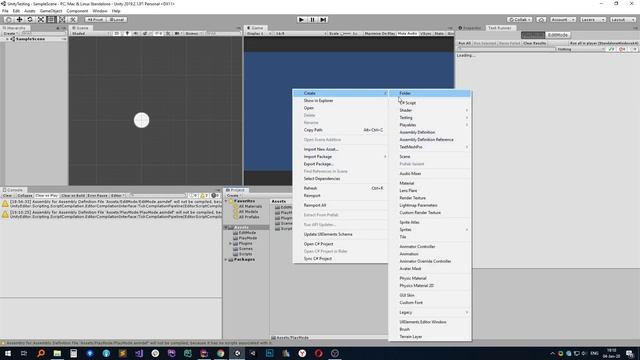Select the EditMode button in Test Runner
640x360 pixels.
(558, 35)
